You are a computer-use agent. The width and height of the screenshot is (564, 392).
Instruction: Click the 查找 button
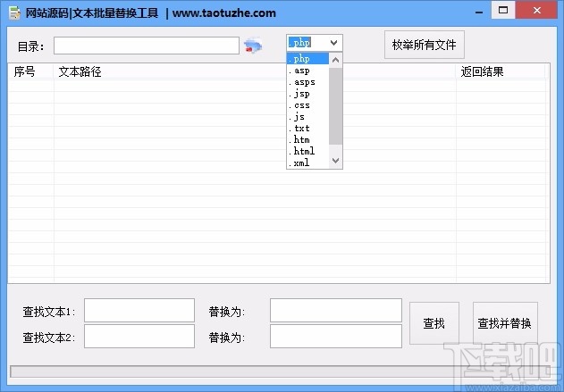coord(434,323)
